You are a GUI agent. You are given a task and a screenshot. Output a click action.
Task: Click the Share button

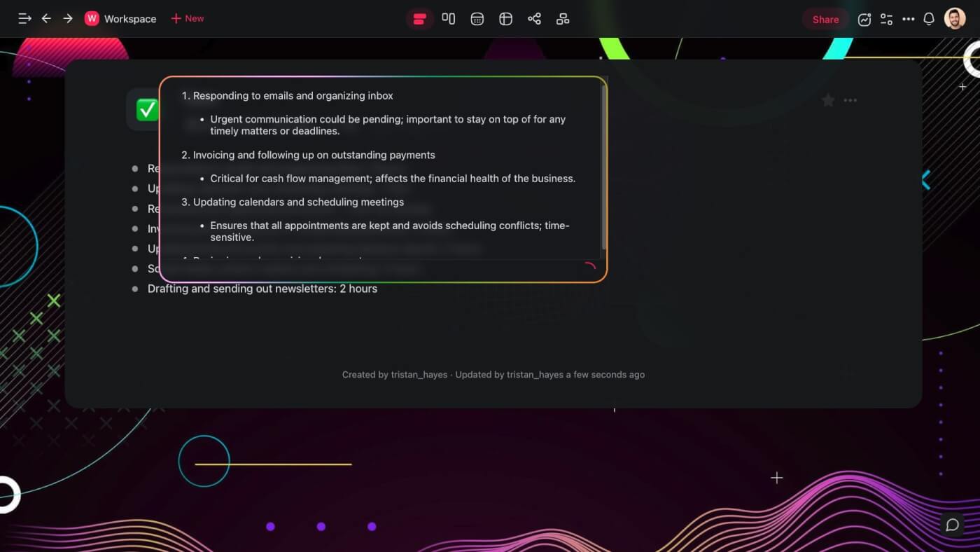pos(825,19)
